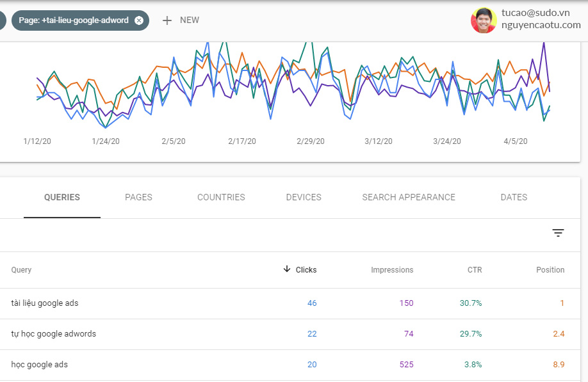Open the account menu via the profile avatar
This screenshot has height=382, width=588.
click(x=484, y=20)
